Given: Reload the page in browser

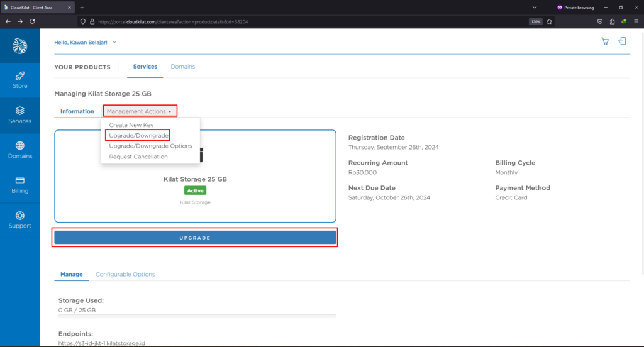Looking at the screenshot, I should [x=32, y=21].
